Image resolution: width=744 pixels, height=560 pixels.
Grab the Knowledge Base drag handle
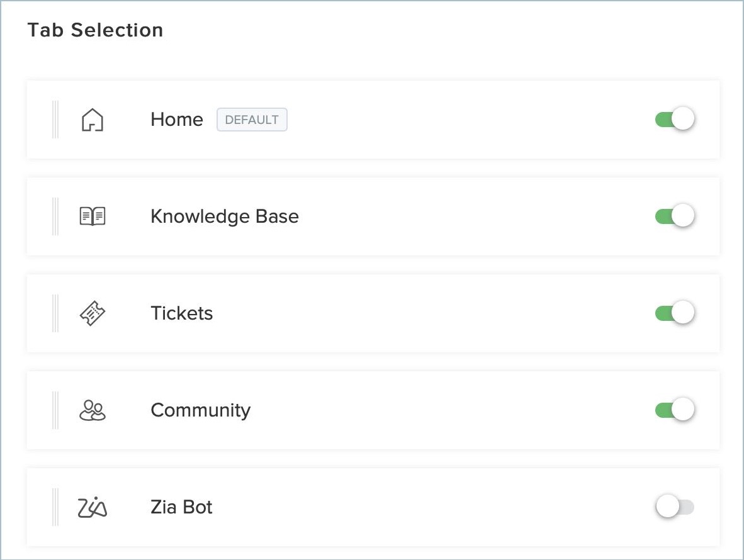point(55,216)
